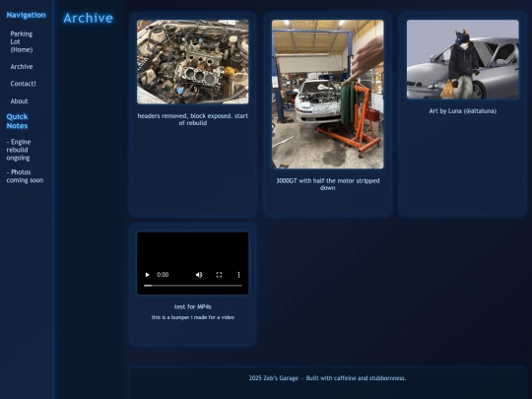Click the '2025 Zeb's Garage' footer text

pos(327,378)
